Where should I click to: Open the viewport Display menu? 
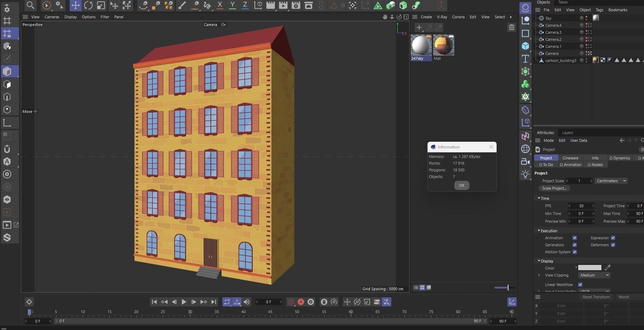pyautogui.click(x=70, y=17)
